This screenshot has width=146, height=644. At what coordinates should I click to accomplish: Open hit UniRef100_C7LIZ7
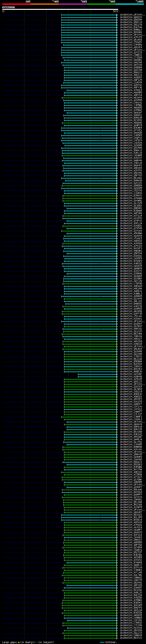(131, 414)
